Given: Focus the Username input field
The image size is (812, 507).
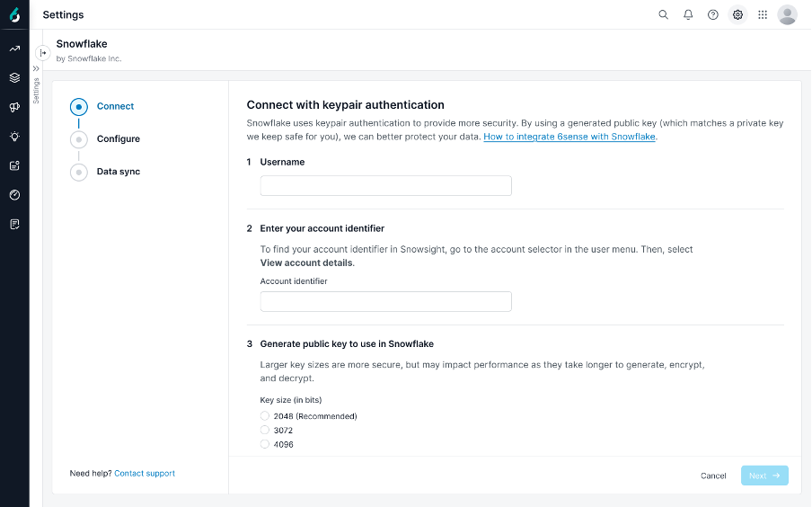Looking at the screenshot, I should click(386, 185).
